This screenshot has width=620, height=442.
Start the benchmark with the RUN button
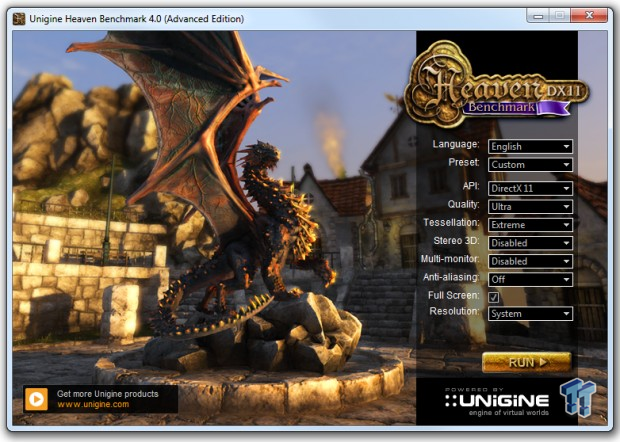click(x=527, y=362)
